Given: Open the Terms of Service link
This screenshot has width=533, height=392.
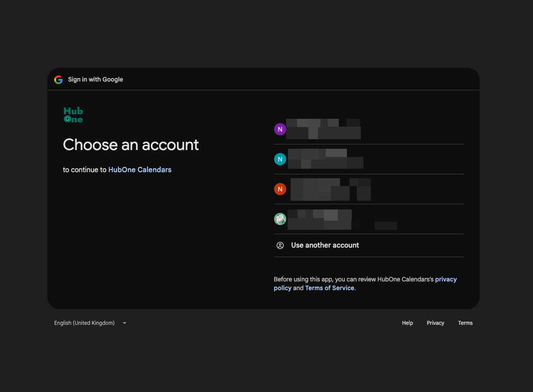Looking at the screenshot, I should pos(330,288).
